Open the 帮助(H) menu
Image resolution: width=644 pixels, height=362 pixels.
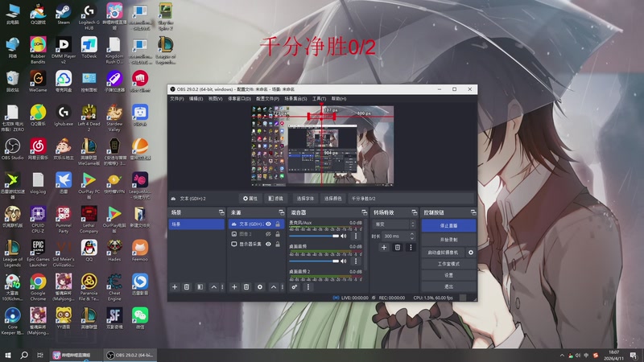(339, 98)
